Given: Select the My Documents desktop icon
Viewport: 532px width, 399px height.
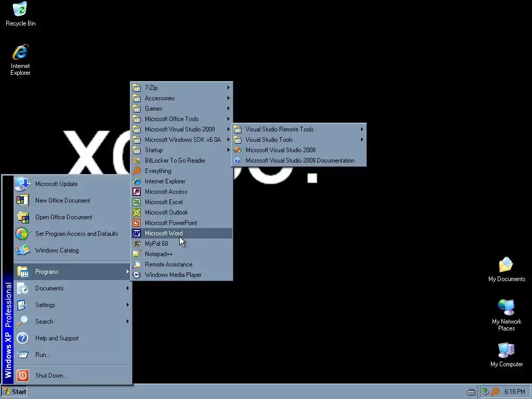Looking at the screenshot, I should pos(507,270).
